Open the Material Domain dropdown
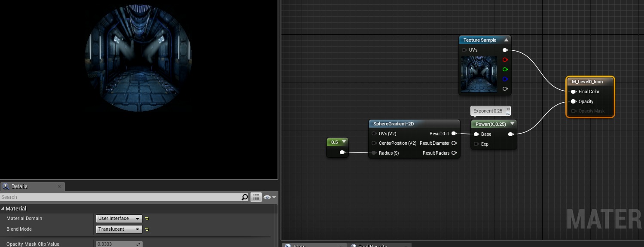Screen dimensions: 644x247 [x=119, y=219]
